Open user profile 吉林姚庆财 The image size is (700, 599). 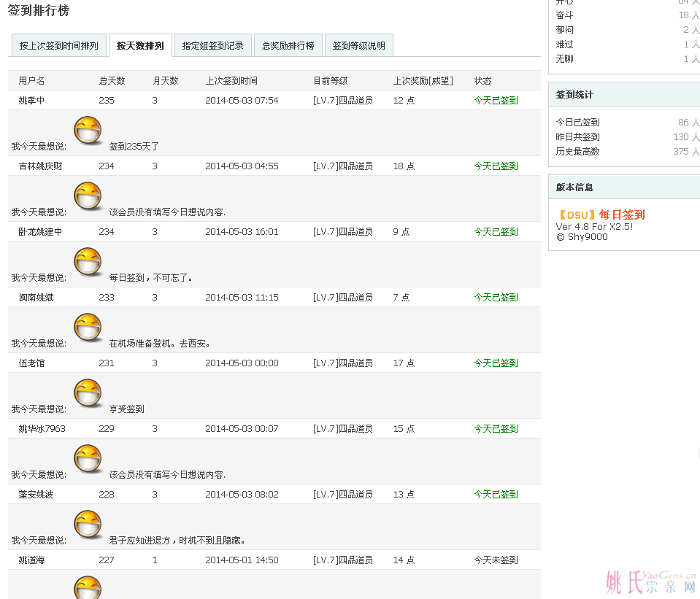(40, 166)
